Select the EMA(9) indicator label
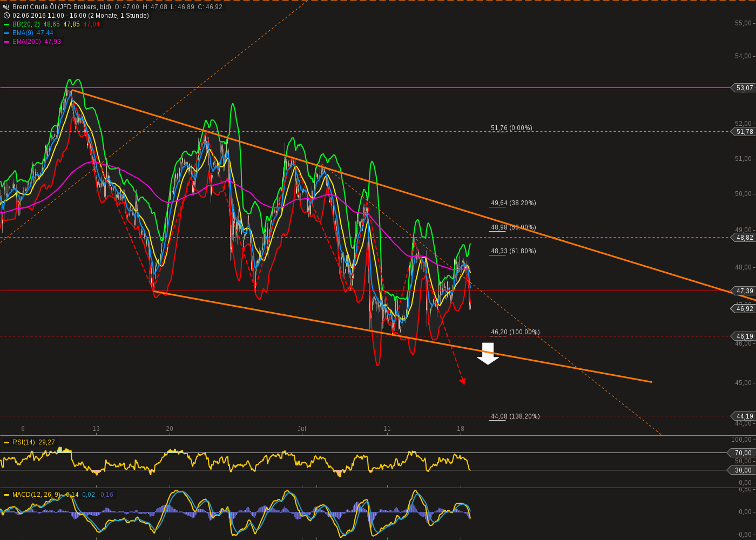The width and height of the screenshot is (756, 540). coord(23,33)
